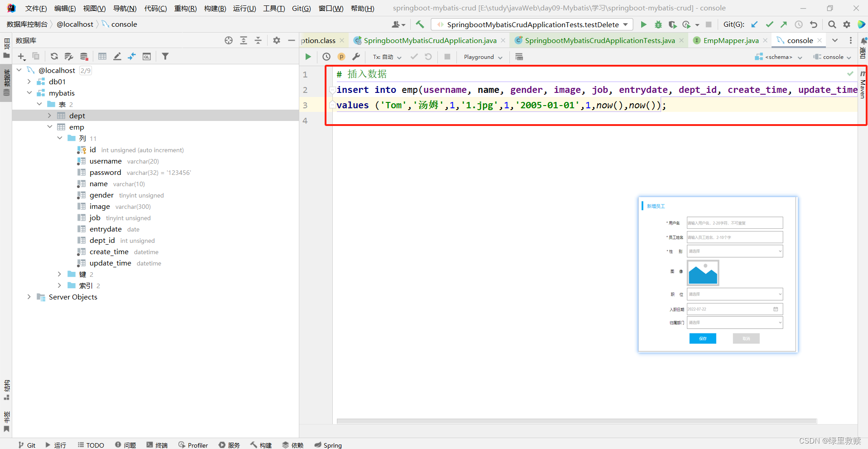Open the Git(G) menu
Image resolution: width=868 pixels, height=449 pixels.
(301, 8)
